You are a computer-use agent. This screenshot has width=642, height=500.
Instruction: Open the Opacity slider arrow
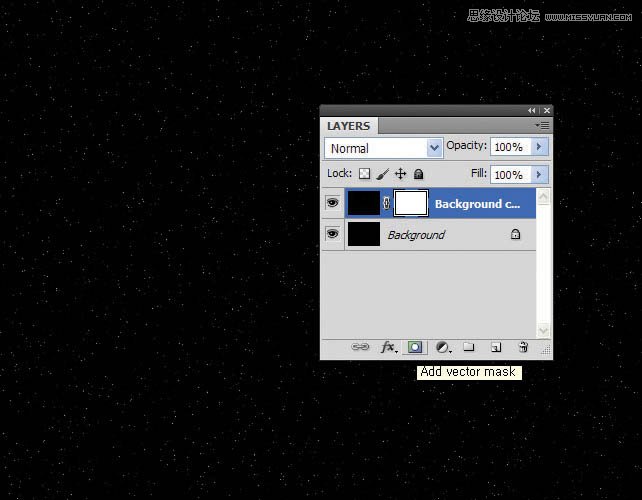coord(540,147)
